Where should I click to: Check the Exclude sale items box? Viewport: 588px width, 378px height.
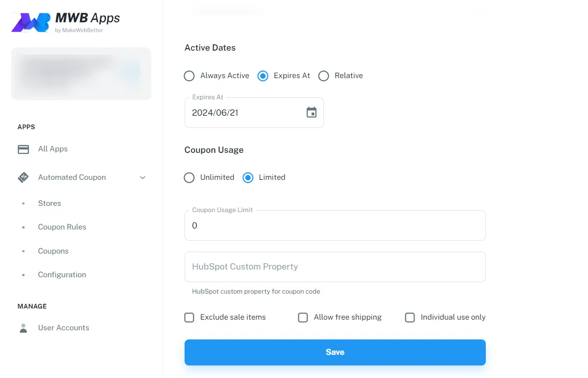[x=189, y=317]
